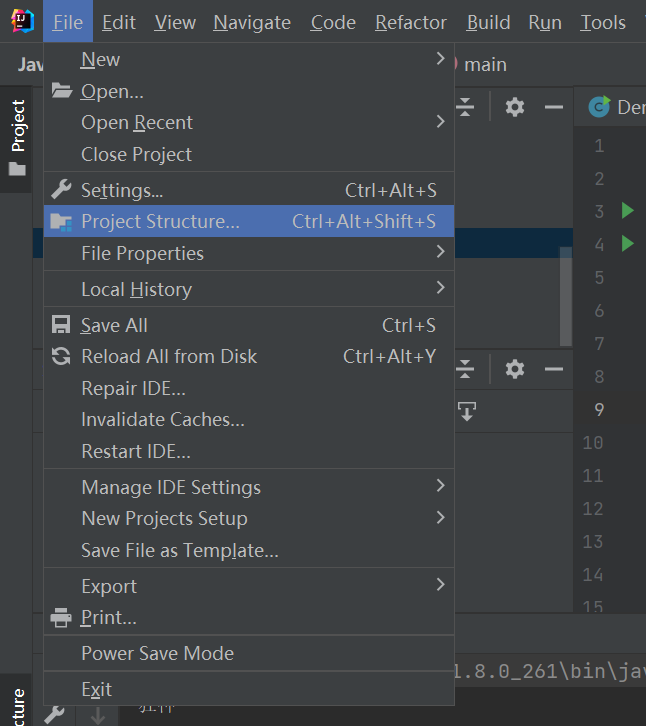Expand the New submenu arrow

coord(440,59)
